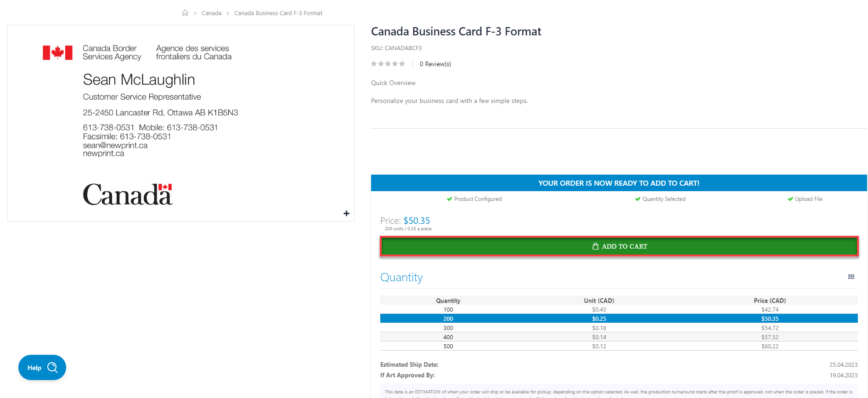Viewport: 868px width, 398px height.
Task: Toggle the quantity grid view icon
Action: 851,277
